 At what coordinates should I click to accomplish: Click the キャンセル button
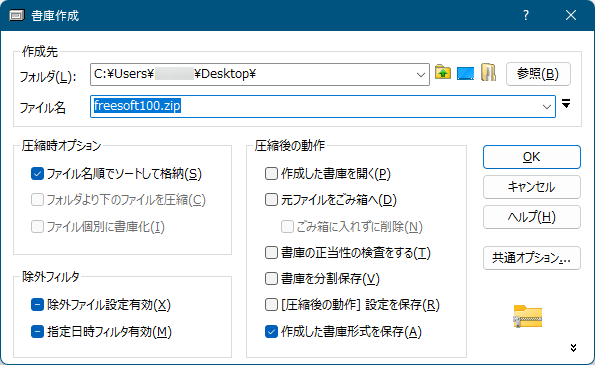(x=532, y=187)
